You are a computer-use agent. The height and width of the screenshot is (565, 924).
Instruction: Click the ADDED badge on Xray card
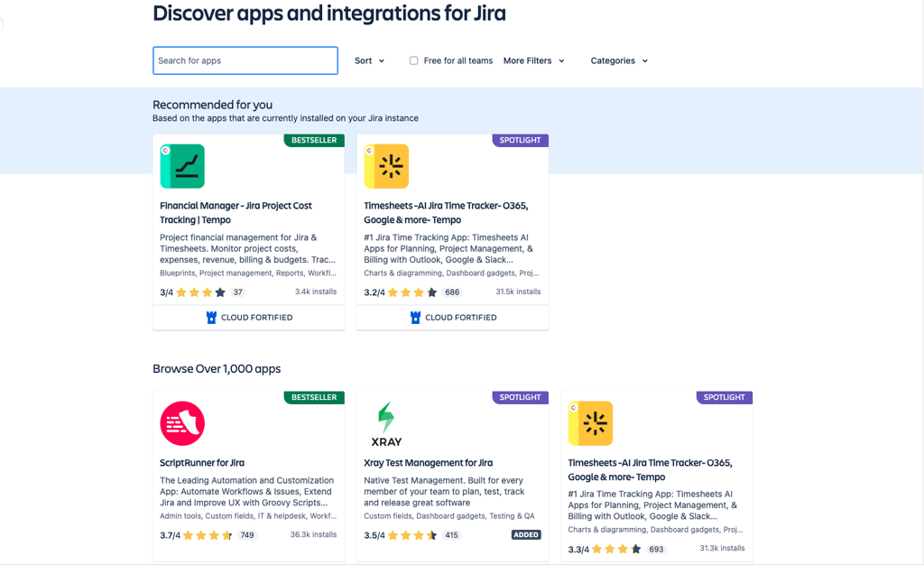coord(526,535)
